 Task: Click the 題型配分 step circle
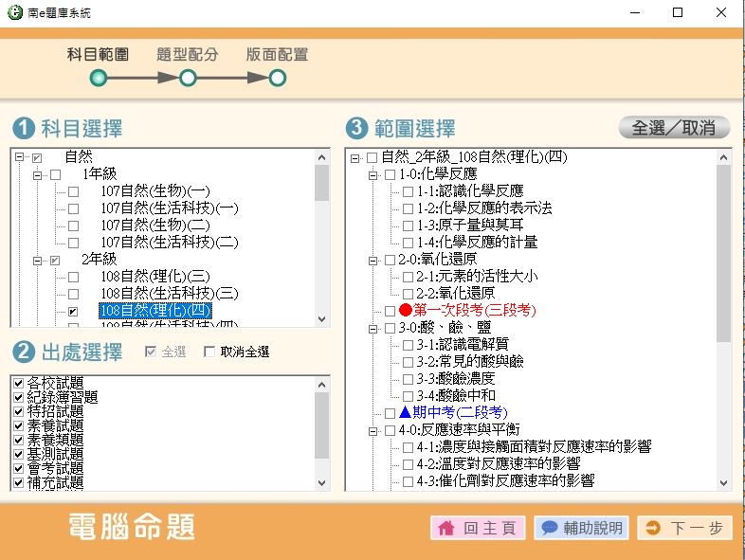188,78
